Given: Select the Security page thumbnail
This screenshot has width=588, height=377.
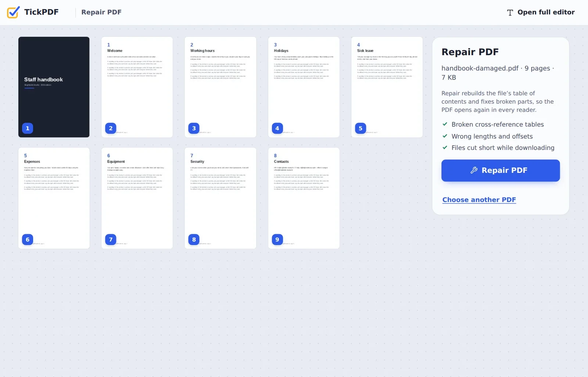Looking at the screenshot, I should 220,198.
